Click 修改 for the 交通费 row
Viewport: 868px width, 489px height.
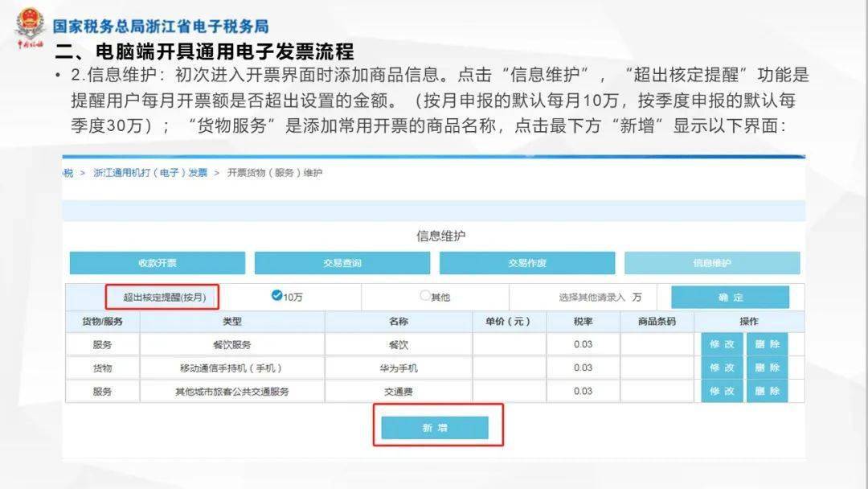click(x=721, y=392)
